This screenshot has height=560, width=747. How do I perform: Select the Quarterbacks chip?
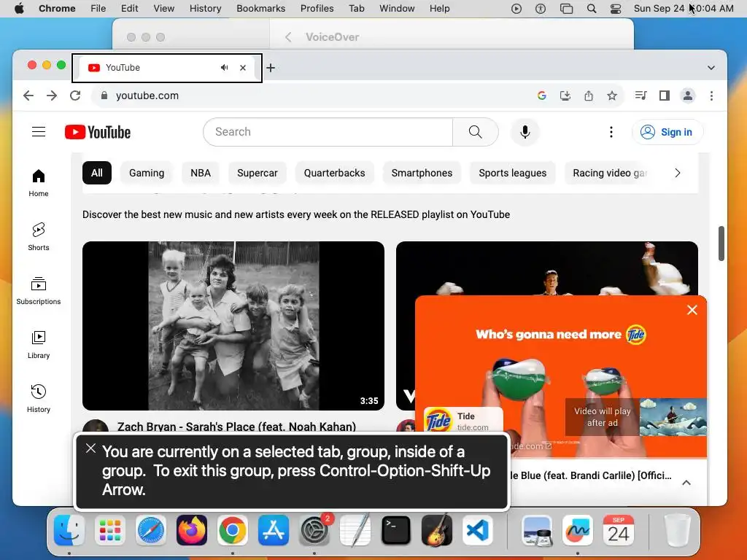[x=334, y=173]
